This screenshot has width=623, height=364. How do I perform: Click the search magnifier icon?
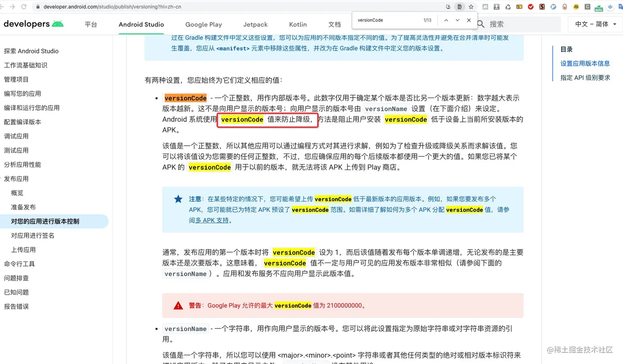(481, 24)
